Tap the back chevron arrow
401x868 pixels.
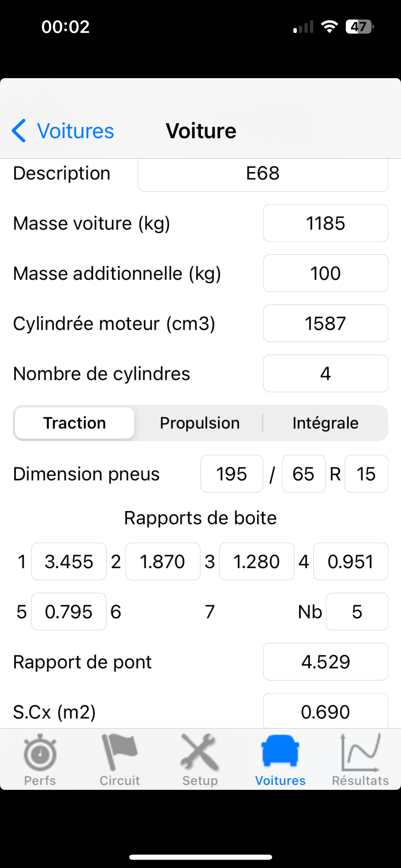19,131
